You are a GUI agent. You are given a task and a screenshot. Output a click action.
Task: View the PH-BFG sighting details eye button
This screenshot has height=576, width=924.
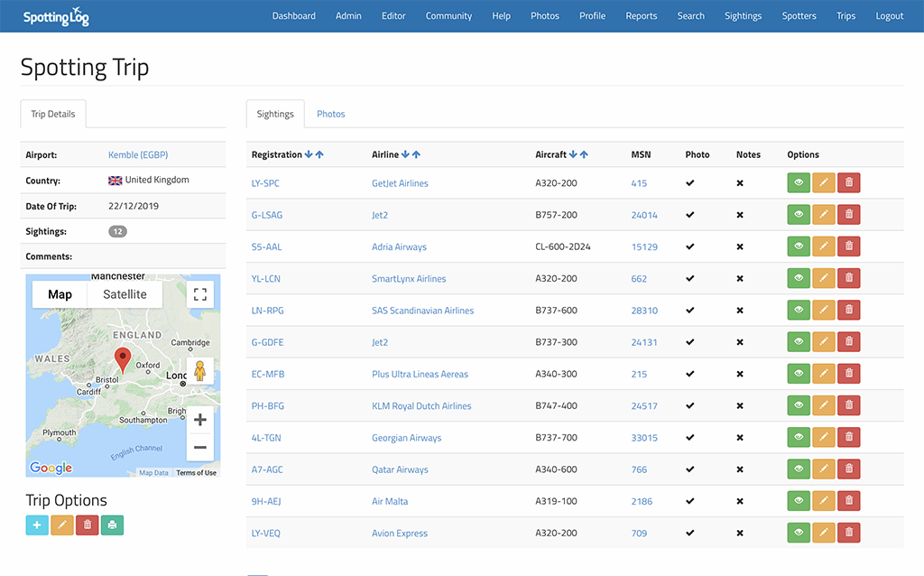pyautogui.click(x=799, y=405)
